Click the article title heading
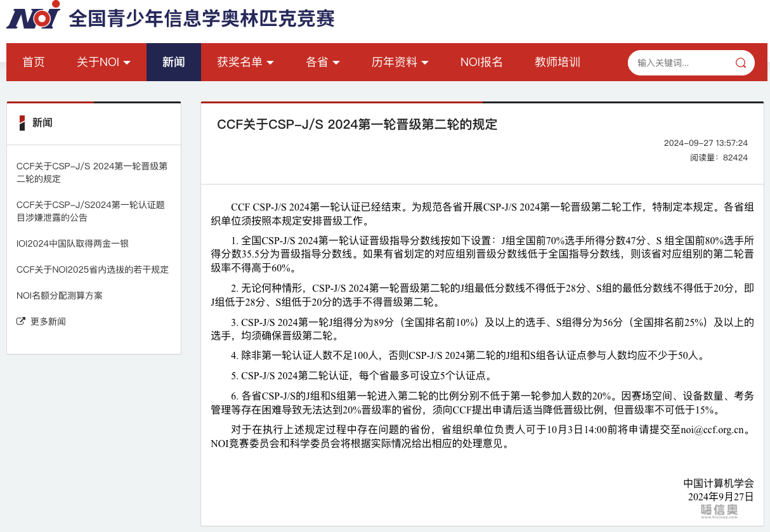 click(x=357, y=124)
